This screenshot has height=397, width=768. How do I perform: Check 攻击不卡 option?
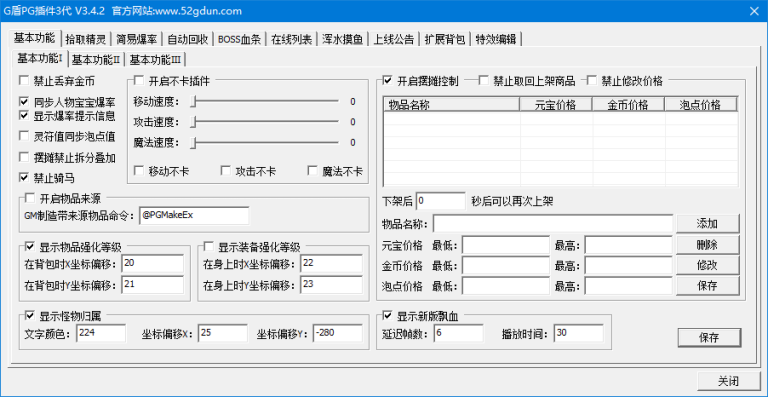coord(226,171)
